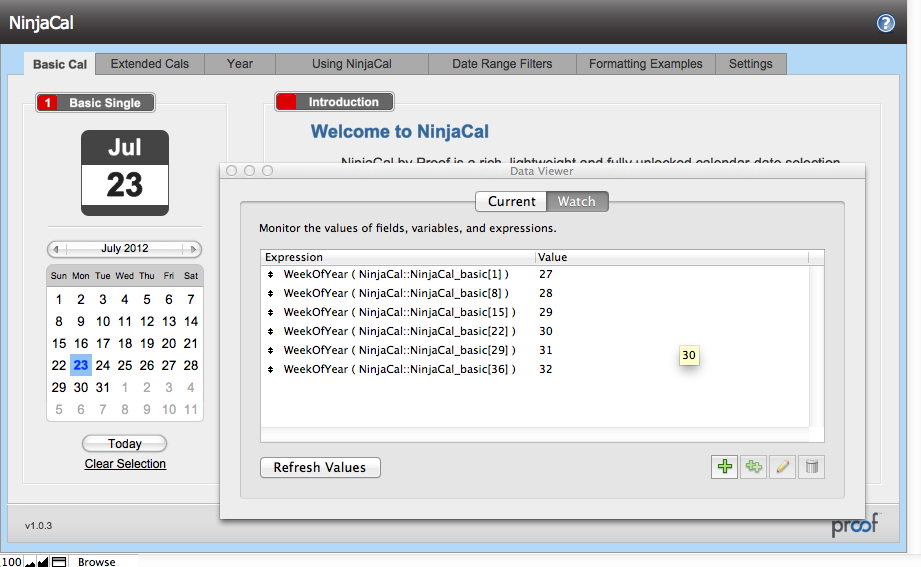Grab the handle of NinjaCal_basic[22] row
Screen dimensions: 921x567
(271, 331)
